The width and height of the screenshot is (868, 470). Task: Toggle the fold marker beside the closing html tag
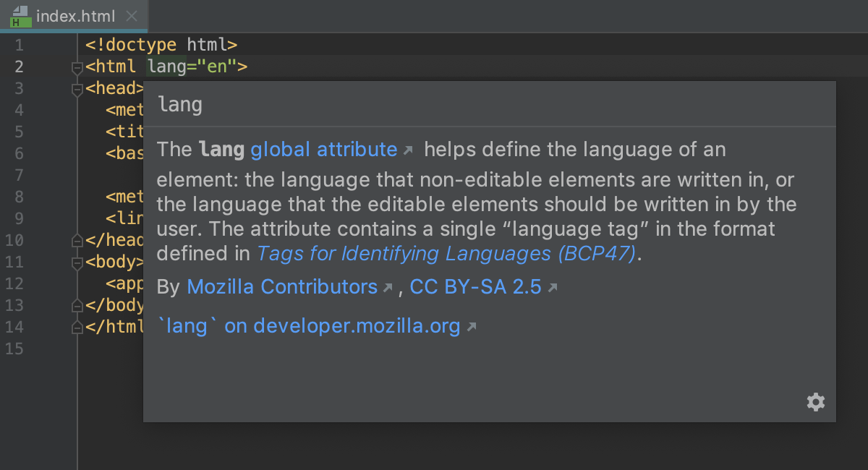pyautogui.click(x=76, y=328)
